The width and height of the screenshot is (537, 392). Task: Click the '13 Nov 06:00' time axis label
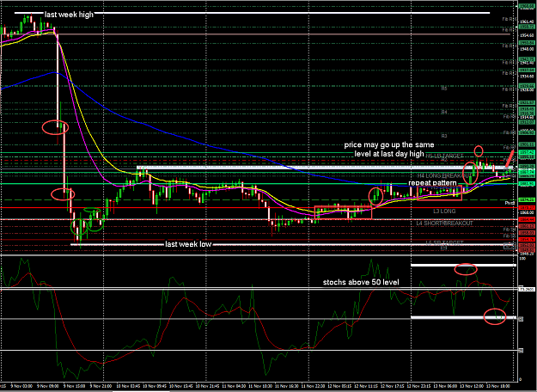[x=444, y=386]
